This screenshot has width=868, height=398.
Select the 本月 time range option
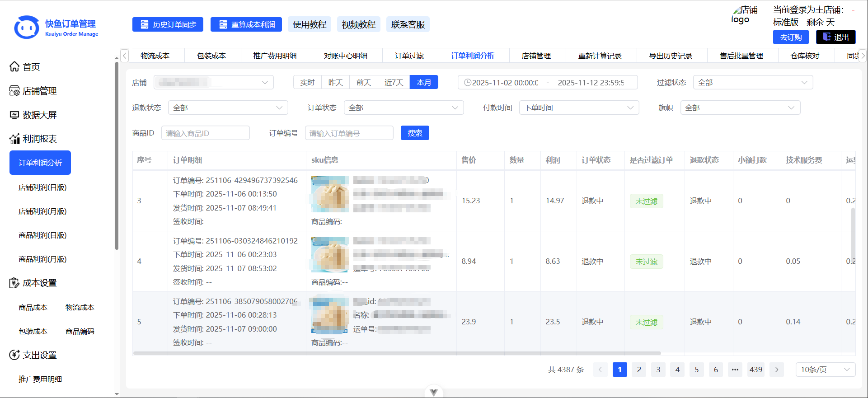click(424, 83)
